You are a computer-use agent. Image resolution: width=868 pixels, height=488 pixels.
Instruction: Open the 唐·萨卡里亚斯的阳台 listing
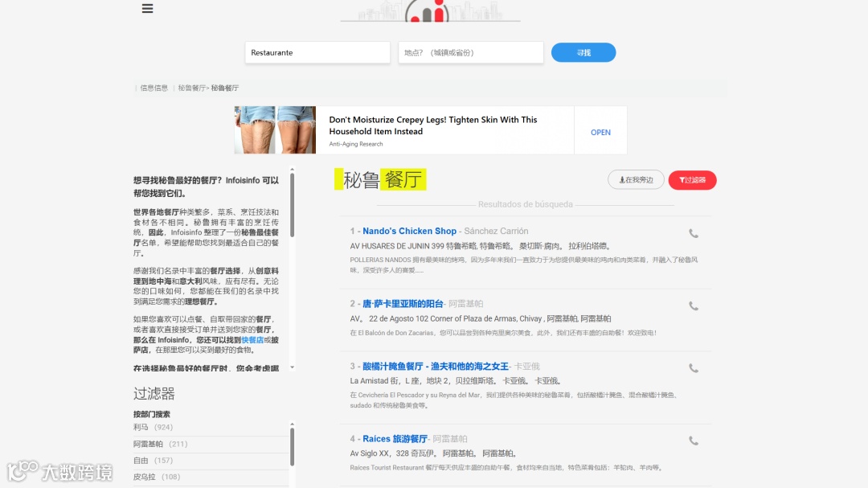click(x=403, y=304)
